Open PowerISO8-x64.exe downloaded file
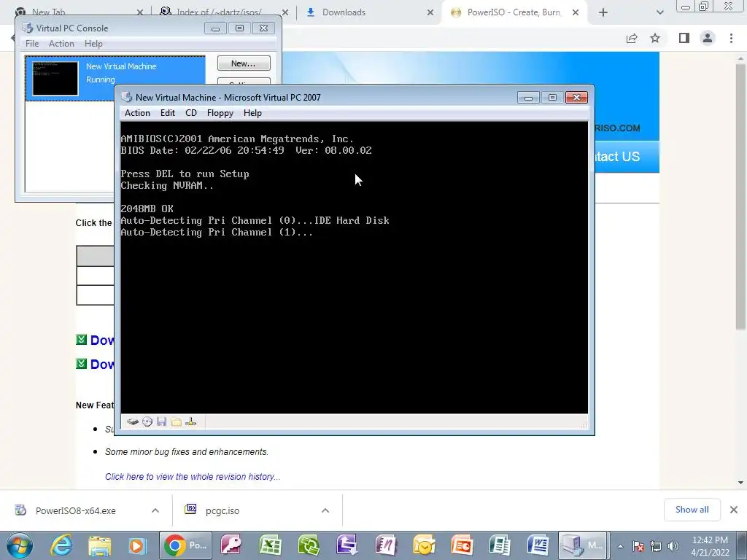Viewport: 747px width, 560px height. click(75, 510)
